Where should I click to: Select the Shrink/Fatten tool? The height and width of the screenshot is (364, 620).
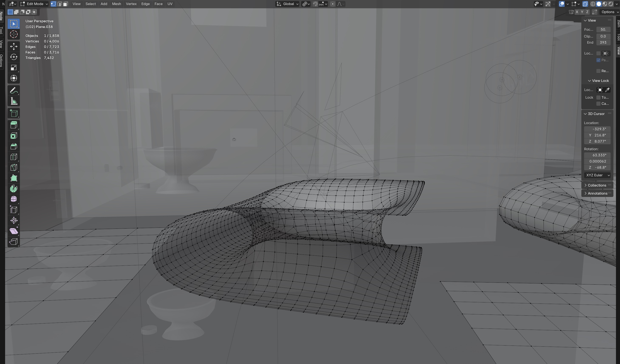(x=14, y=220)
